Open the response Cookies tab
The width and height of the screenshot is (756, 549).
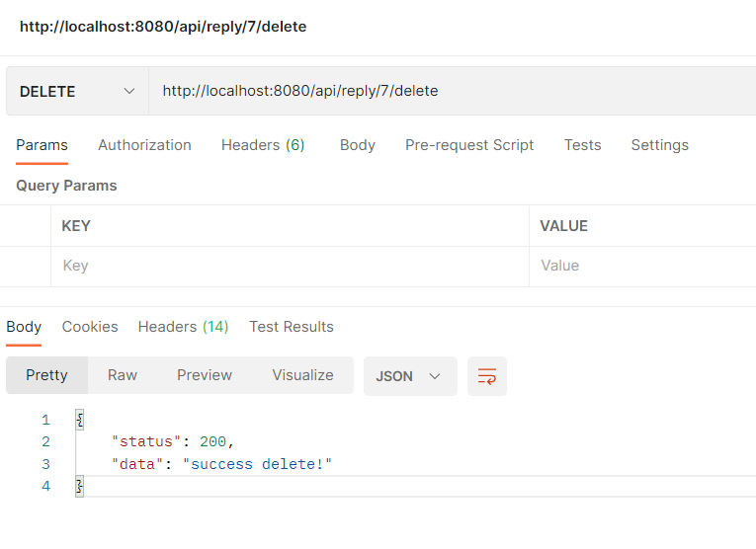90,327
